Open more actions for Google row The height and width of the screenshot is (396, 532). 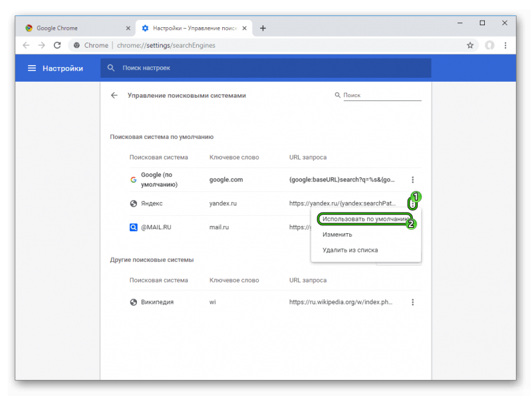[412, 179]
